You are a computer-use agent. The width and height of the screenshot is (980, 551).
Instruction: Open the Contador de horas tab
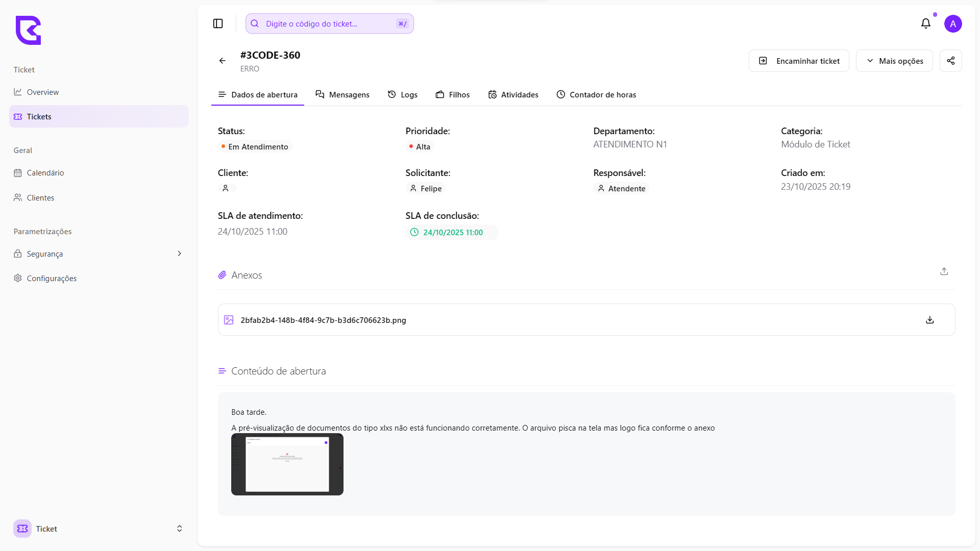596,95
